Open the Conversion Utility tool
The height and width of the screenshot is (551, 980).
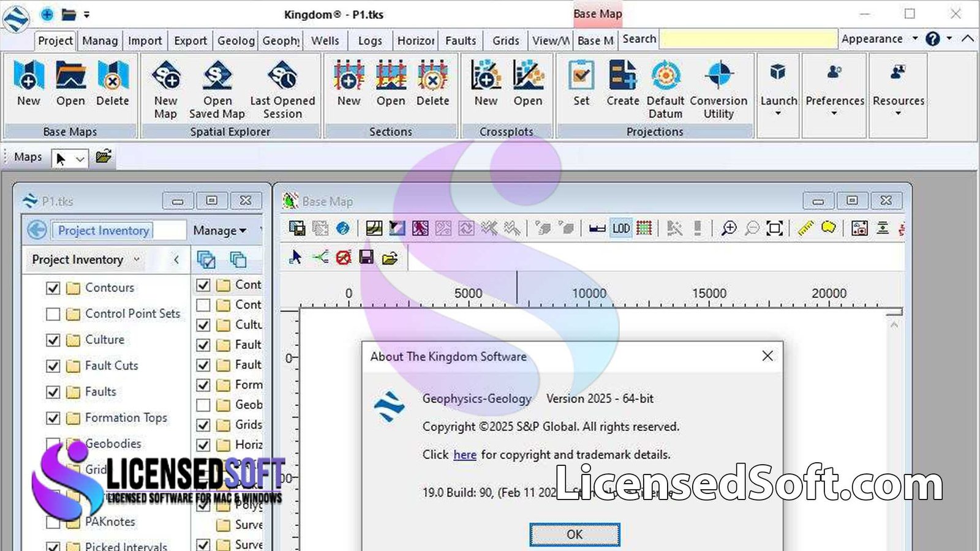click(718, 76)
